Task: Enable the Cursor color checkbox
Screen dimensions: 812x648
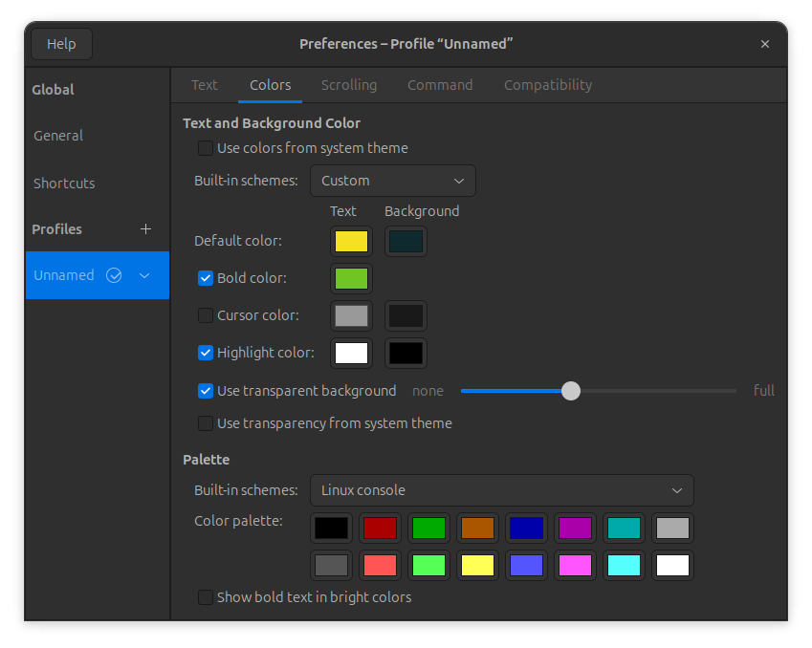Action: pos(206,315)
